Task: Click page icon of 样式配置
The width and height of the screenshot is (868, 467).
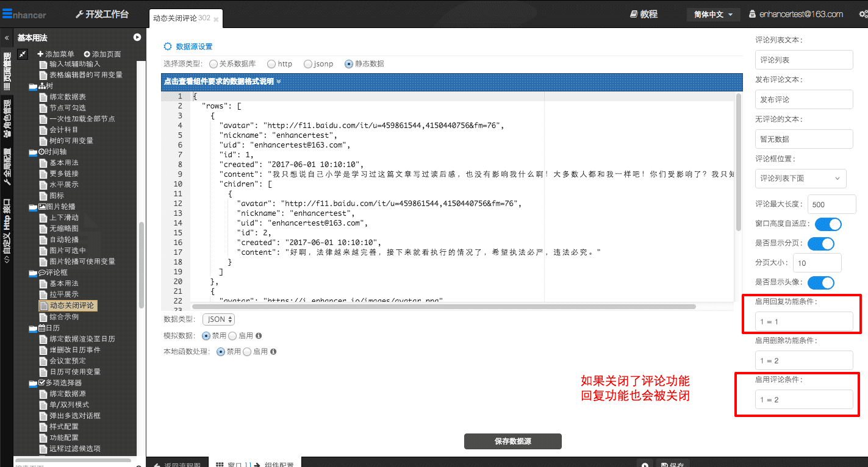Action: [43, 427]
